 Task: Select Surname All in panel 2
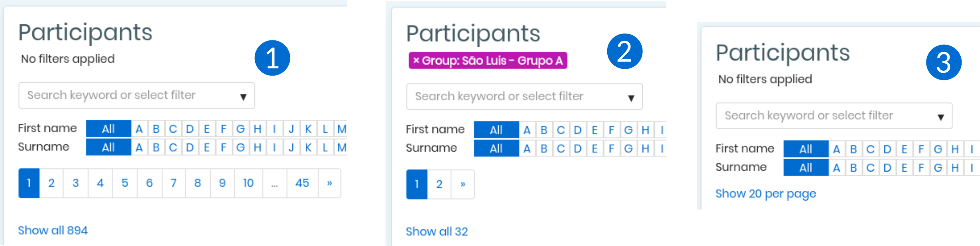pos(496,148)
